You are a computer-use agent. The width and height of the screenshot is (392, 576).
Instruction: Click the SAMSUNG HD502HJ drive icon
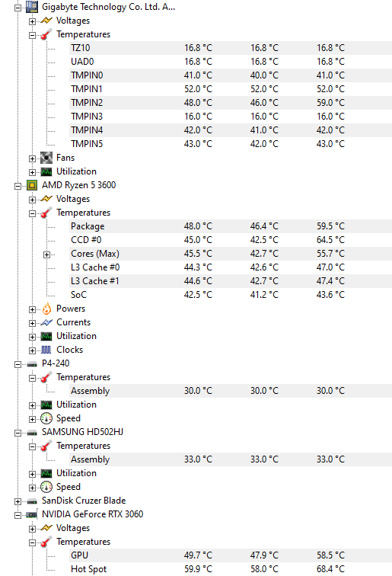tap(32, 433)
